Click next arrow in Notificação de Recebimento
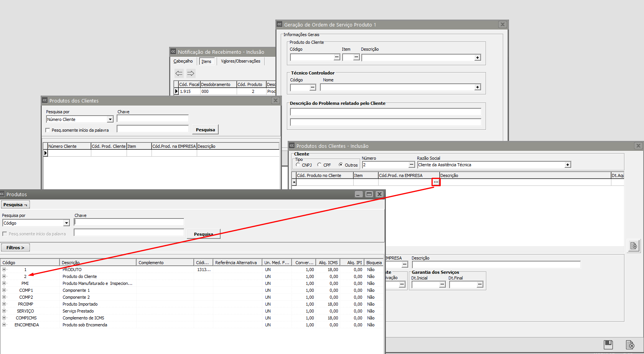This screenshot has height=354, width=644. pyautogui.click(x=191, y=73)
